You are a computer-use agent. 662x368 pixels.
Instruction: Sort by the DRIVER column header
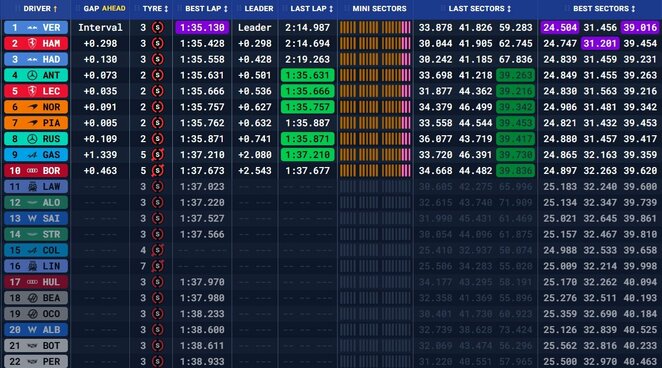pyautogui.click(x=40, y=8)
